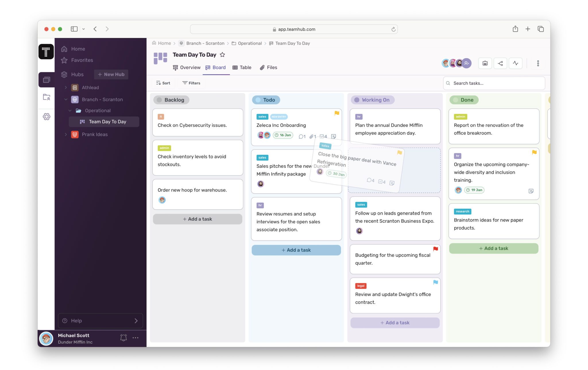Click the share board icon
588x370 pixels.
pos(500,63)
